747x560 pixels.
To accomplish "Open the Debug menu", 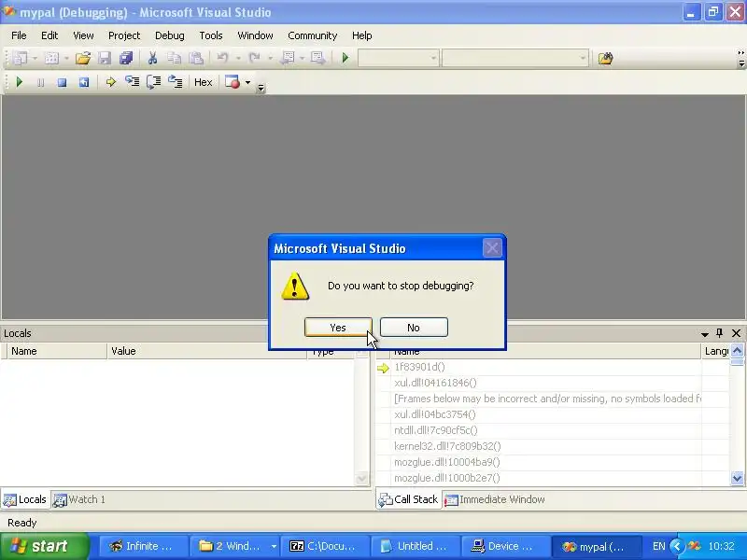I will point(170,35).
